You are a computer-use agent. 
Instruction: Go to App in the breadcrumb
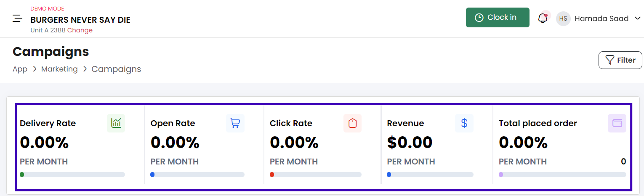[20, 69]
